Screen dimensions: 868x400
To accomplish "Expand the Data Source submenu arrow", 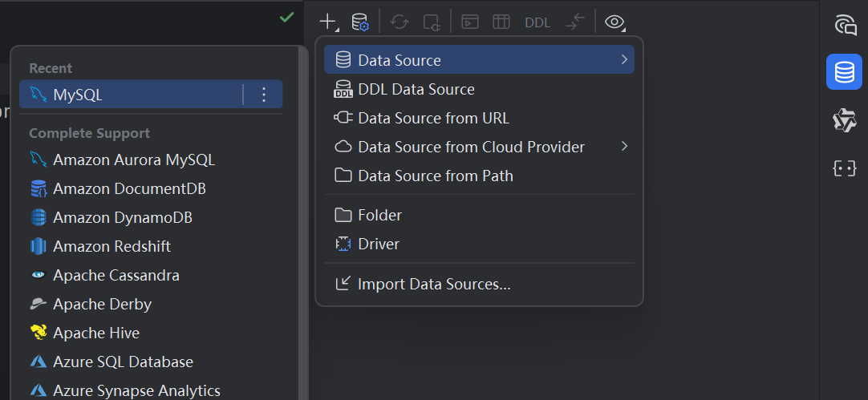I will click(624, 59).
